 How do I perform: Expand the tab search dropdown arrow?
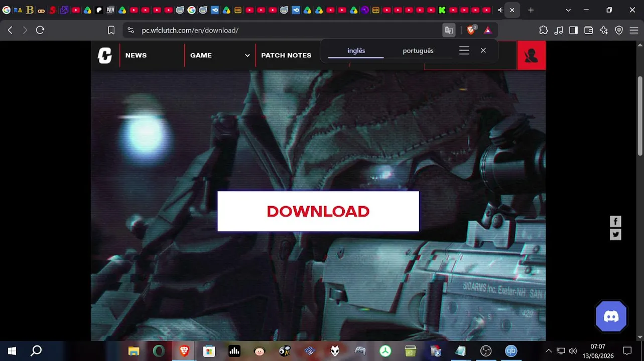click(x=568, y=10)
